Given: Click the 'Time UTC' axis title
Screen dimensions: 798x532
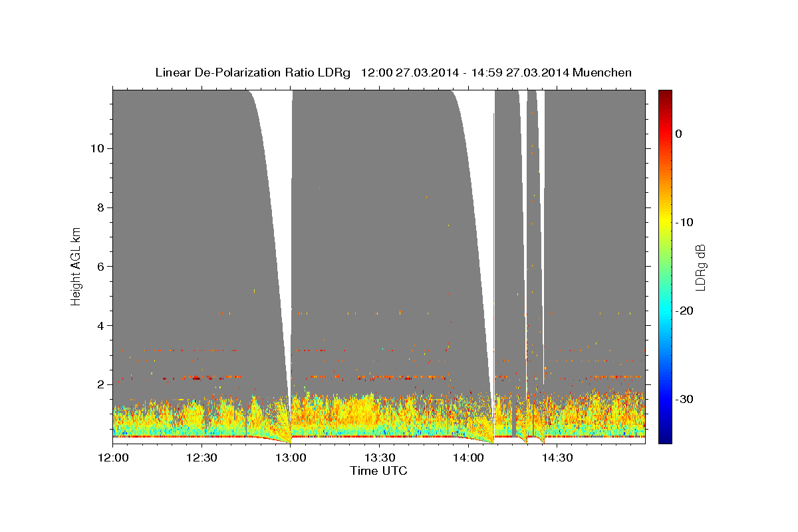Looking at the screenshot, I should (x=378, y=471).
